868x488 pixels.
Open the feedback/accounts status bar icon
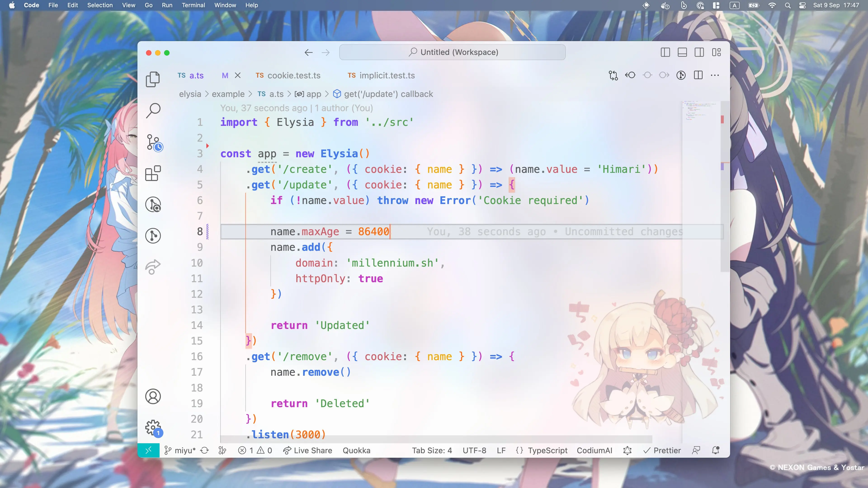696,450
